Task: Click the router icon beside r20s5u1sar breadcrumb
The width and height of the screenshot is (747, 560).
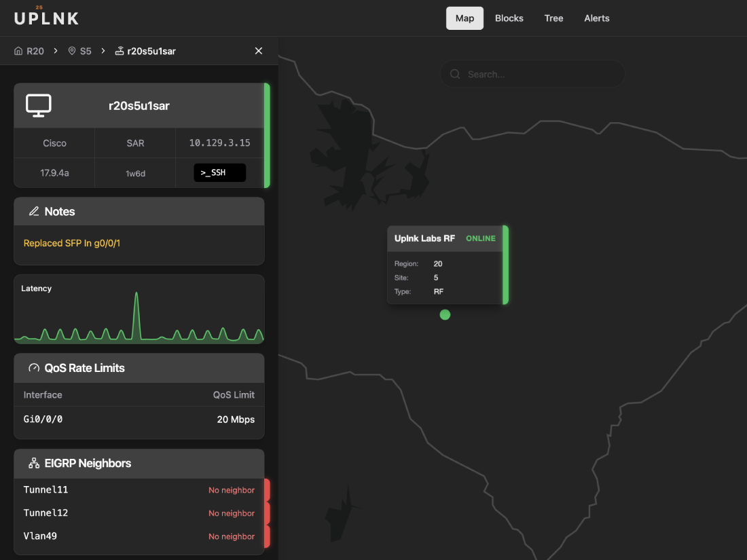Action: (120, 51)
